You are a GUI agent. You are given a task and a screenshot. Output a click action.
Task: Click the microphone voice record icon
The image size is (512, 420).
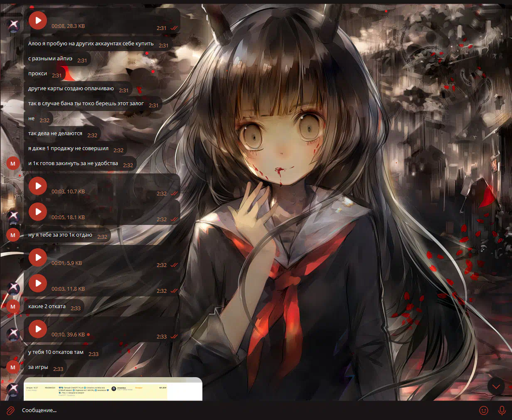[502, 410]
